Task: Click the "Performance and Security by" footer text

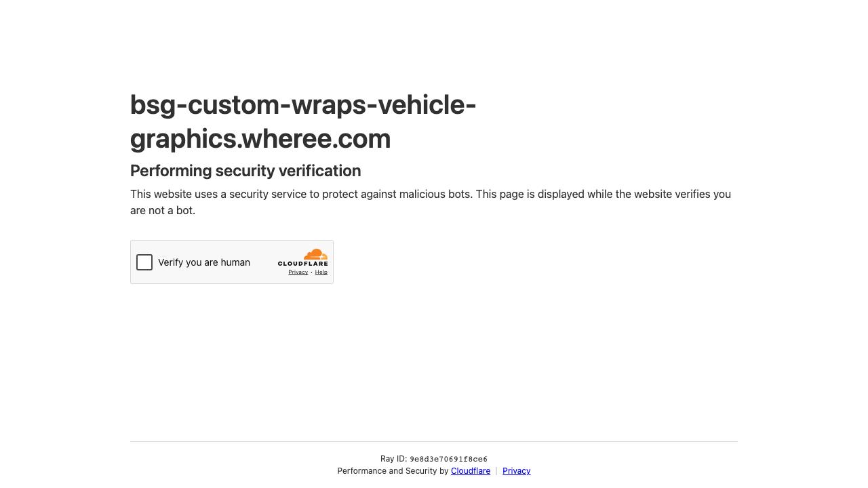Action: pos(393,471)
